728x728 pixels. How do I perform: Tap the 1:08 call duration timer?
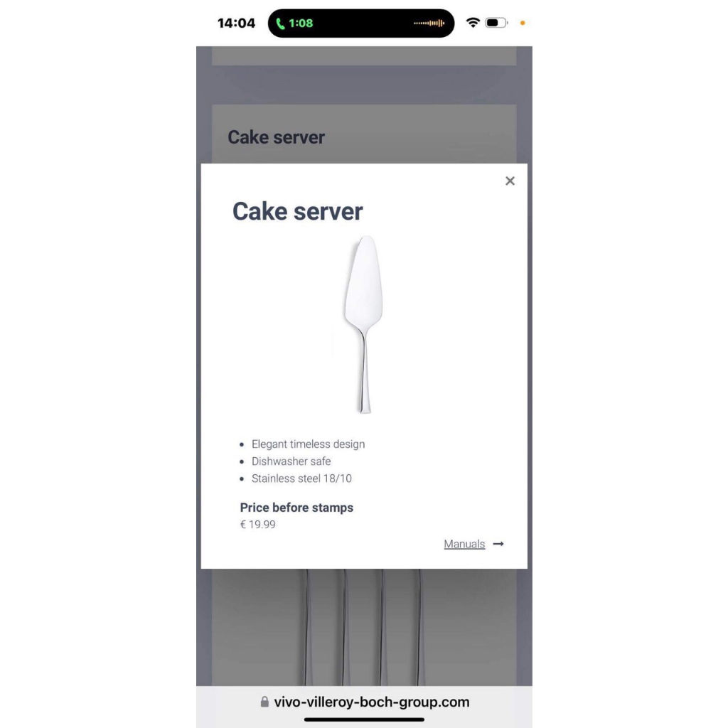click(x=301, y=23)
